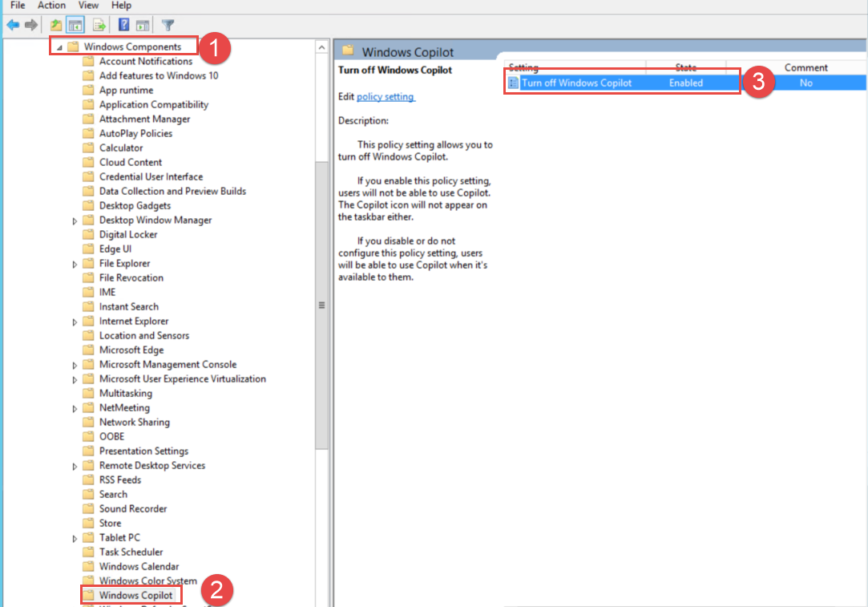This screenshot has width=868, height=607.
Task: Expand Microsoft User Experience Virtualization node
Action: point(75,379)
